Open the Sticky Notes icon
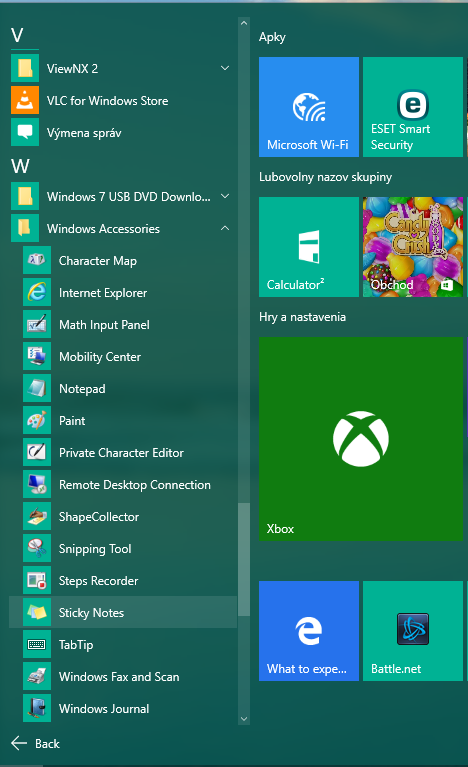Screen dimensions: 468x767 37,612
